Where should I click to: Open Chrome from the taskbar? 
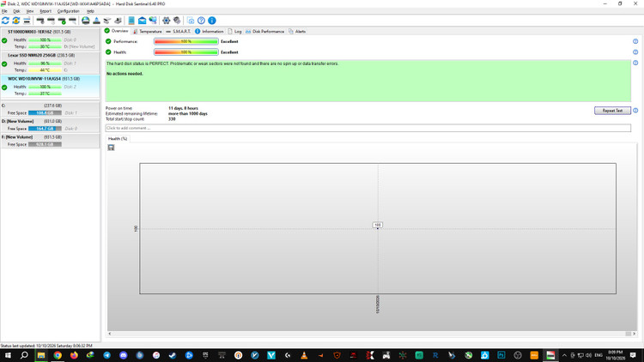coord(58,355)
